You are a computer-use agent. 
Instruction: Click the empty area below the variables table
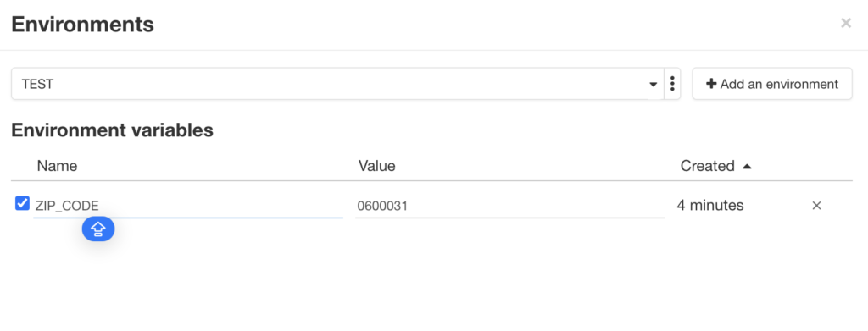coord(431,282)
